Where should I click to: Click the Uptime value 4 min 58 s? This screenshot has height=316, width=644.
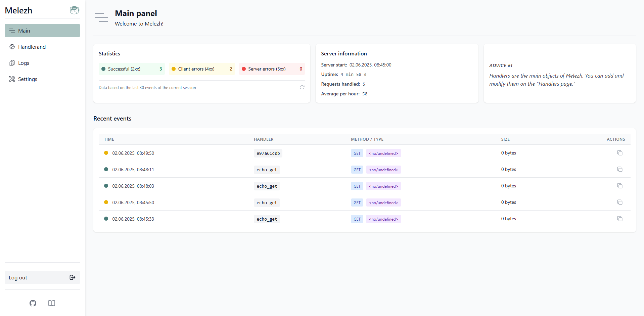pos(354,75)
